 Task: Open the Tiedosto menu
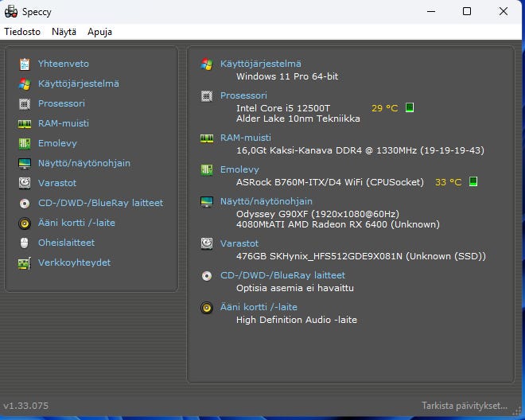pos(22,32)
